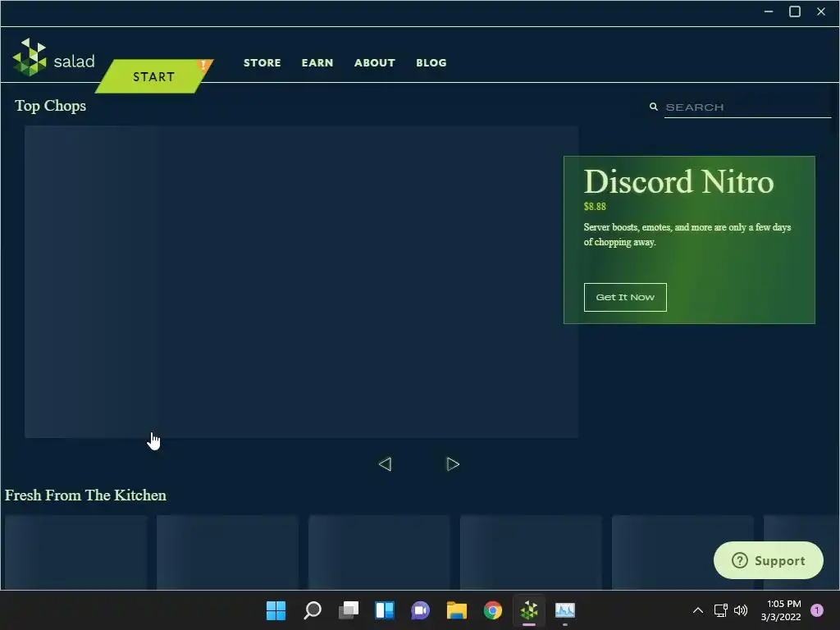The image size is (840, 630).
Task: Focus the SEARCH input field
Action: tap(747, 107)
